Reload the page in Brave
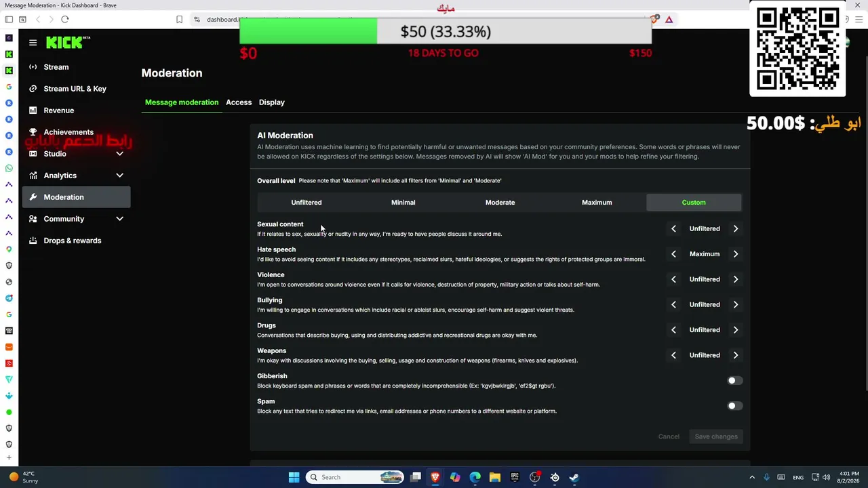 (64, 20)
